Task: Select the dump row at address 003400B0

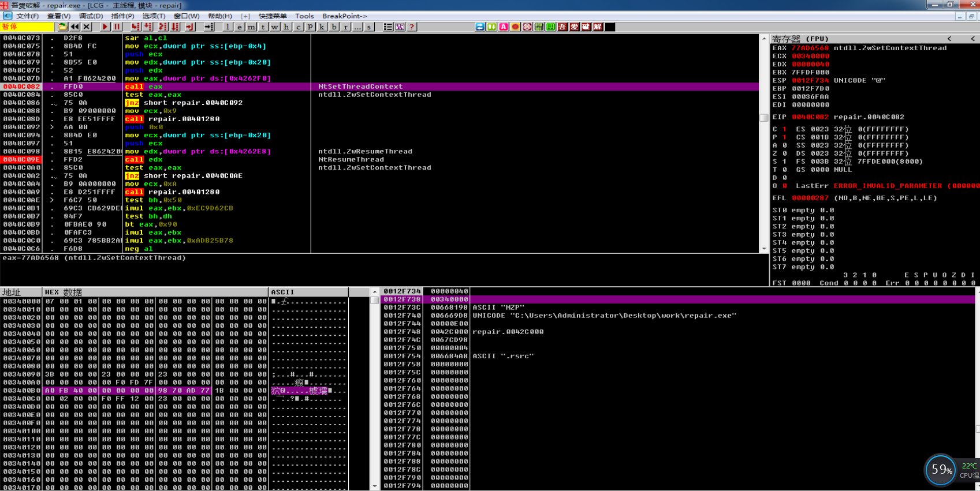Action: [174, 391]
